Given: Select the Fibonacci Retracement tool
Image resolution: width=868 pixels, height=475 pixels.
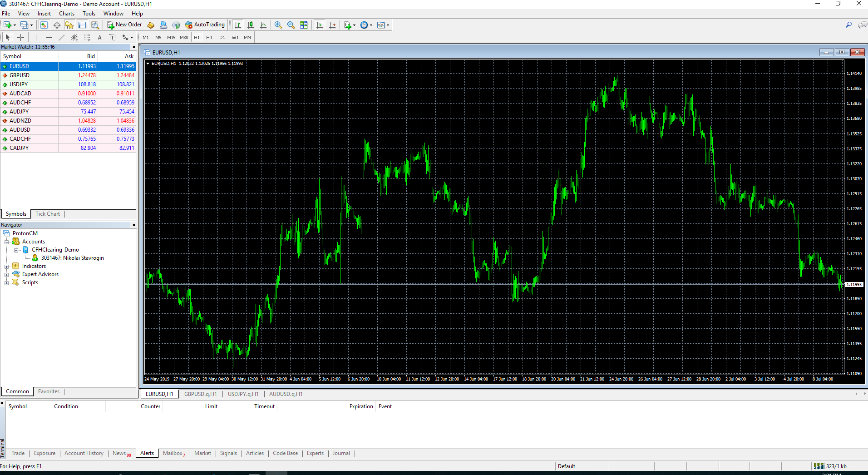Looking at the screenshot, I should point(87,37).
